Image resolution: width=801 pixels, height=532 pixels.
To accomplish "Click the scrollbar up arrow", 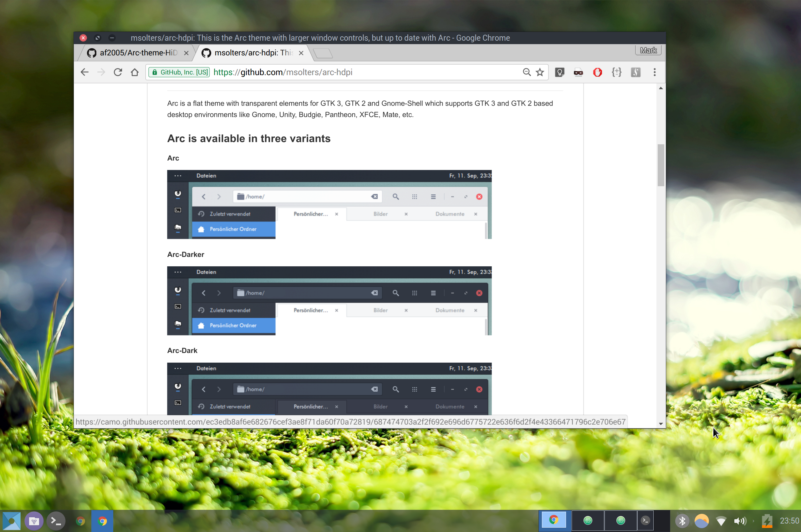I will [661, 88].
